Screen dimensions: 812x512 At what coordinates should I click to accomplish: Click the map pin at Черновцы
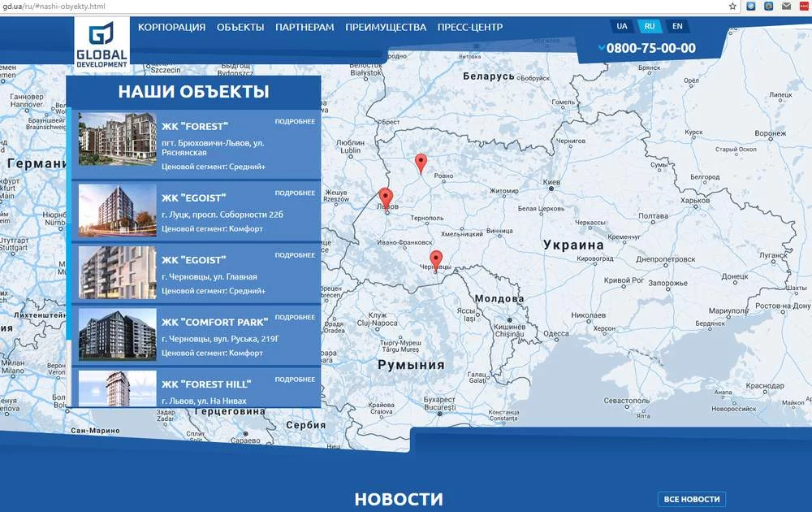[436, 260]
